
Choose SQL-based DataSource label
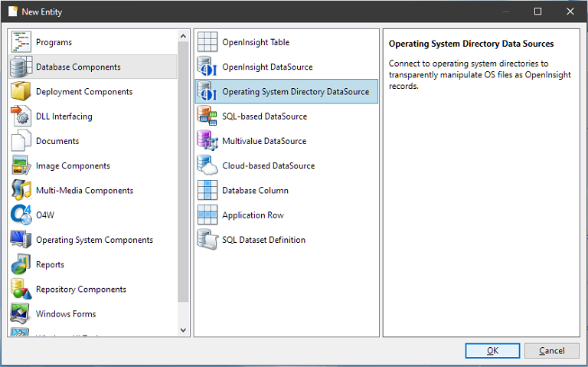[x=264, y=116]
